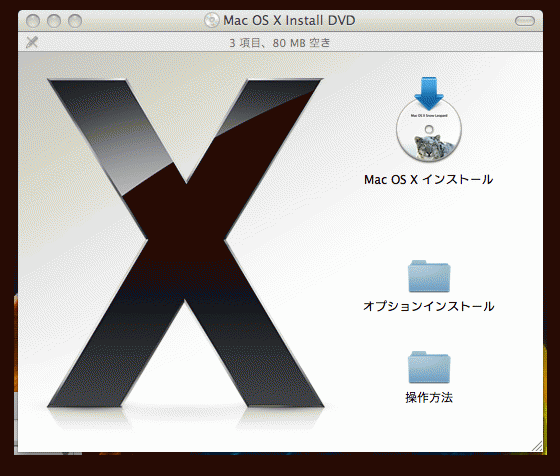Click empty space between installer and オプションインストール folder
560x476 pixels.
[x=429, y=223]
